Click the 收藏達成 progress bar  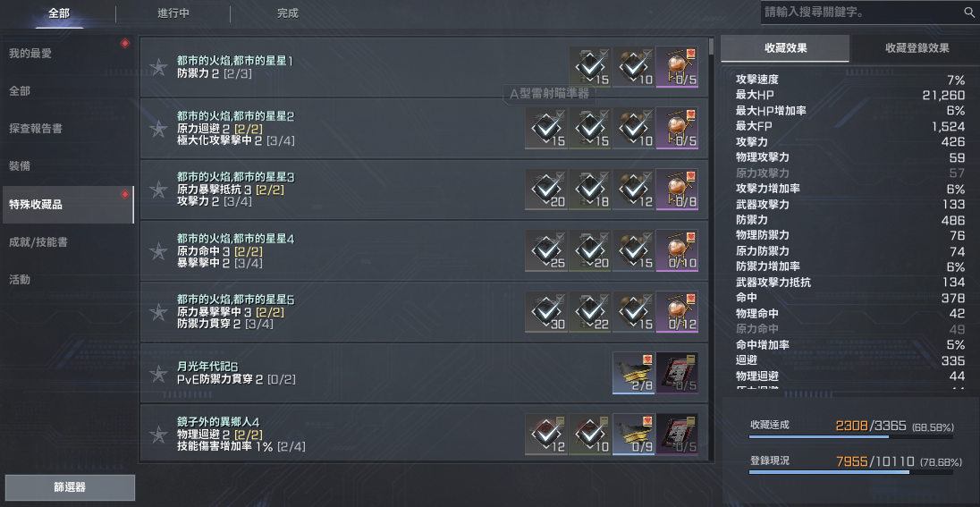pyautogui.click(x=850, y=437)
